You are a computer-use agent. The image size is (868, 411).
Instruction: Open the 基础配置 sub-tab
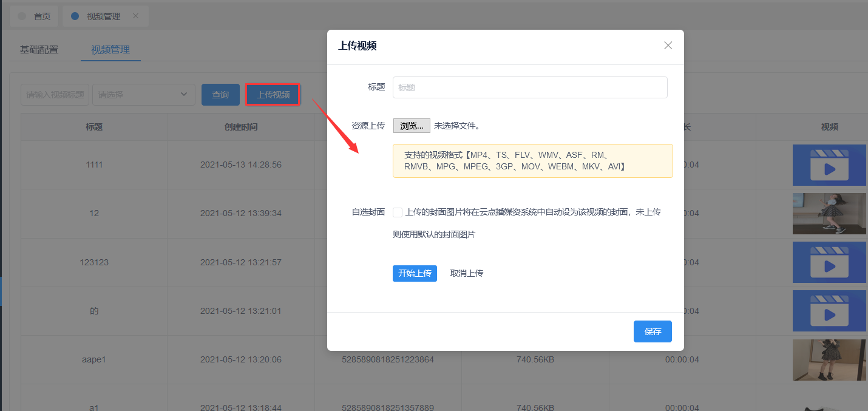(x=39, y=50)
